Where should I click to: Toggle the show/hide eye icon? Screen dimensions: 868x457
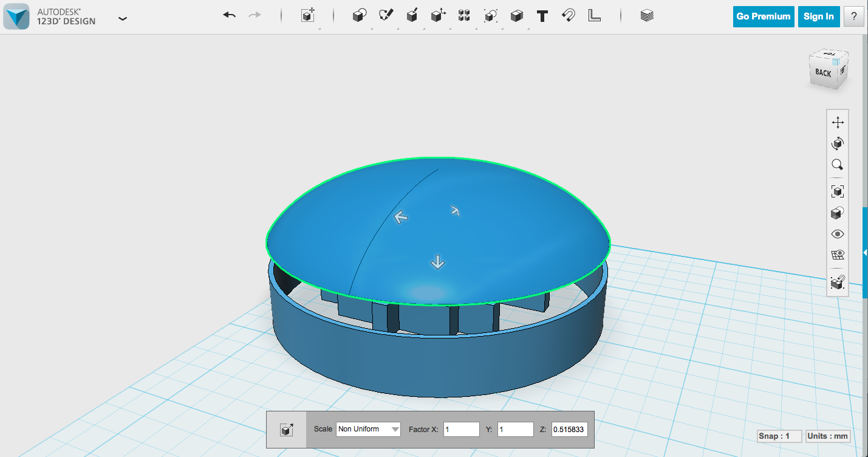(x=838, y=234)
